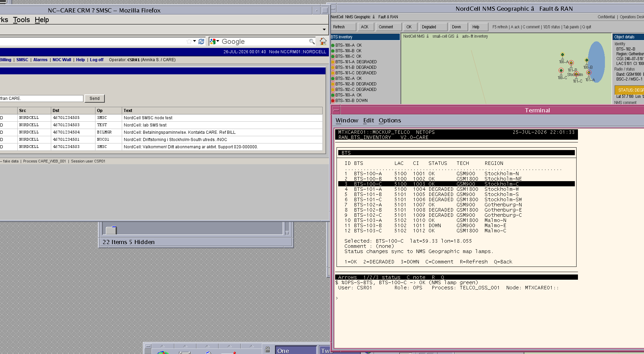This screenshot has height=354, width=644.
Task: Open the SMSC link in the CRM
Action: [22, 60]
